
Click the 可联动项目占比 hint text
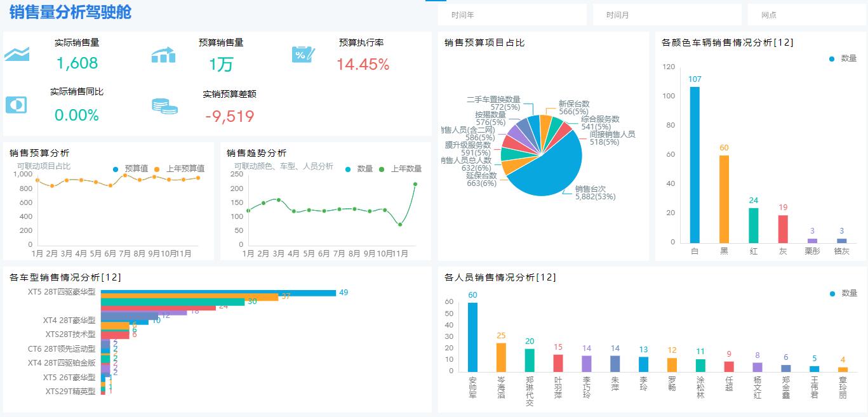pos(44,166)
